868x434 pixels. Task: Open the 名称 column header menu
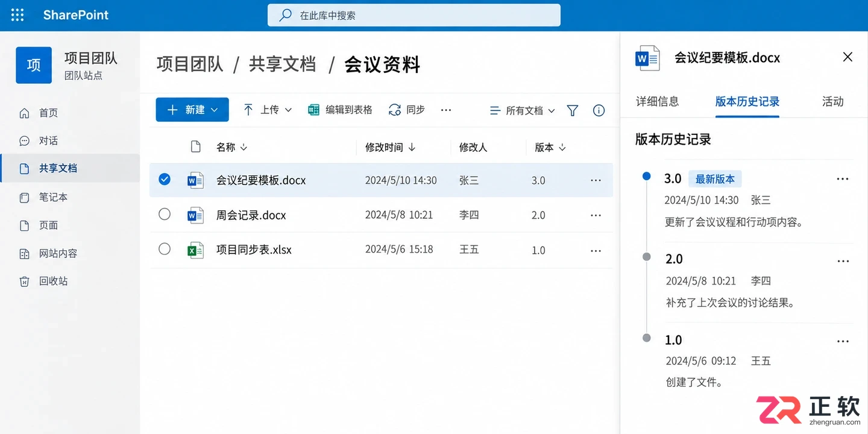pyautogui.click(x=232, y=147)
